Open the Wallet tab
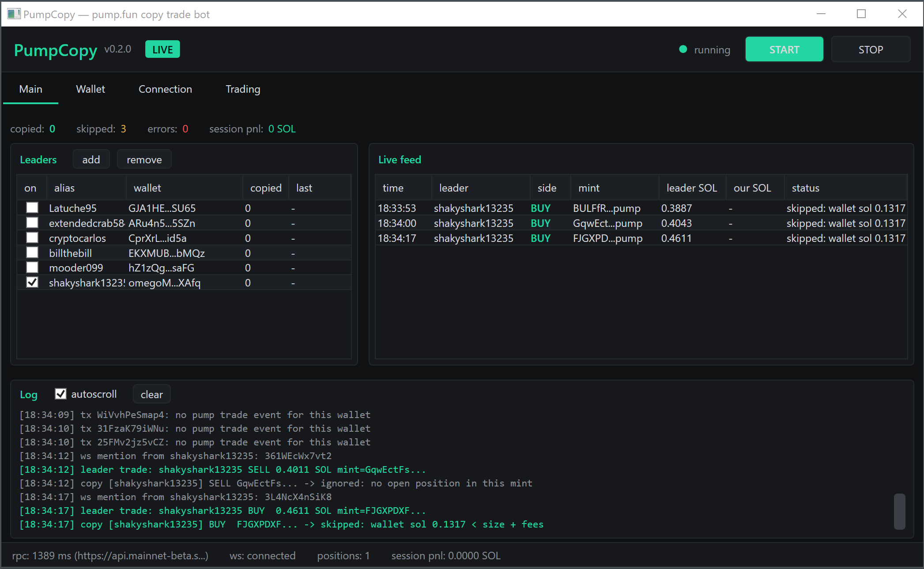Screen dimensions: 924x569 [91, 89]
